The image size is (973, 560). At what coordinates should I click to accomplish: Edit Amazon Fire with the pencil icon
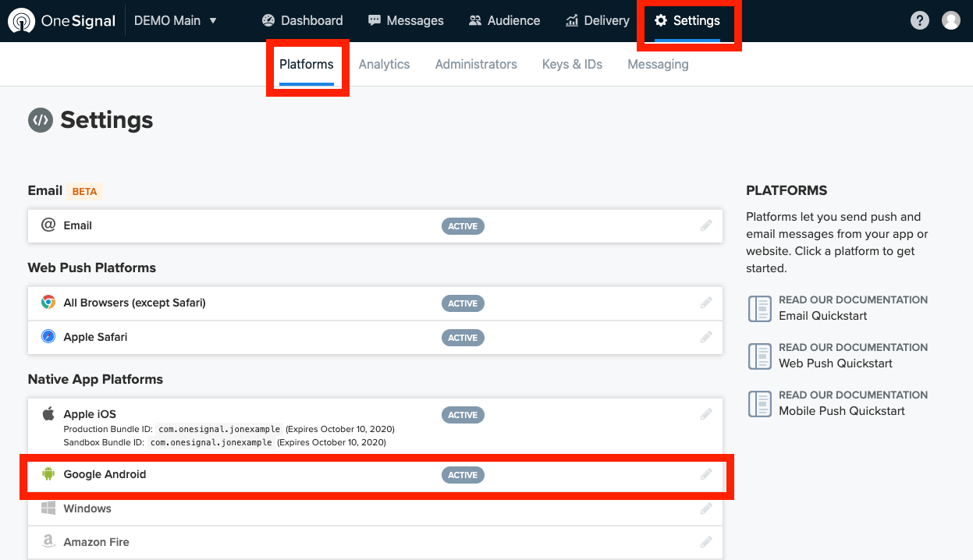706,542
